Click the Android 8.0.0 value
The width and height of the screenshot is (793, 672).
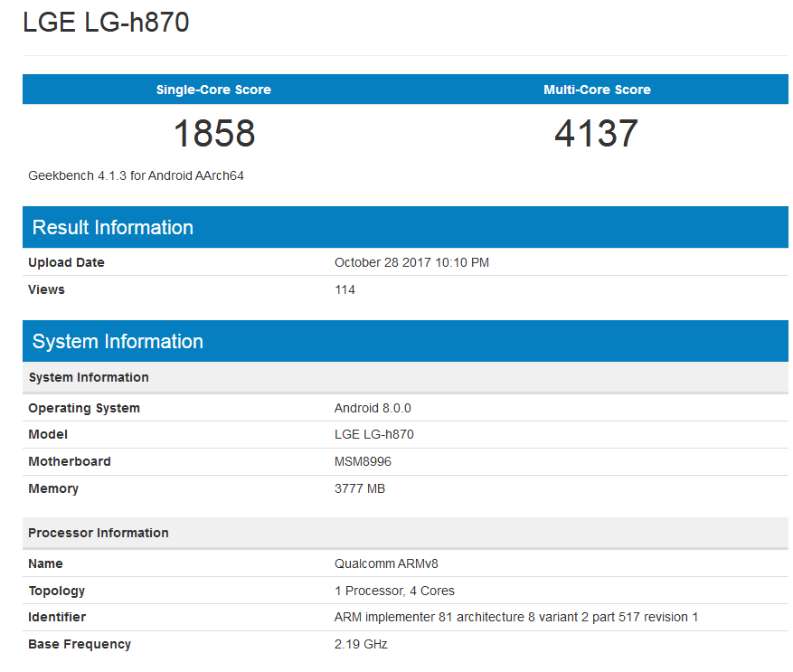pyautogui.click(x=373, y=408)
